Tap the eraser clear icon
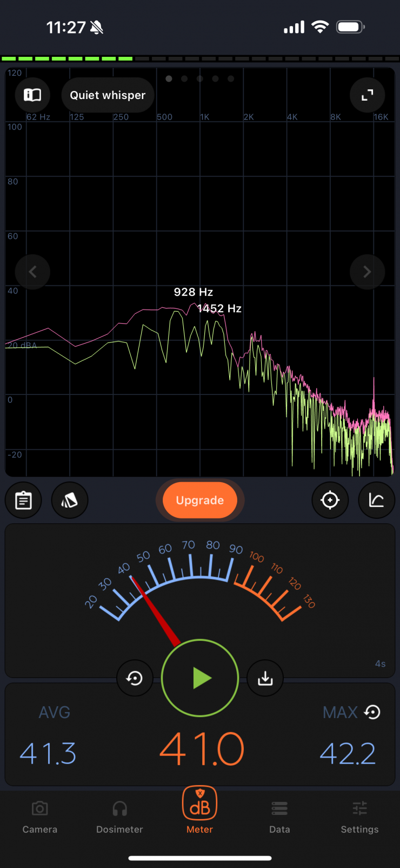Image resolution: width=400 pixels, height=868 pixels. tap(69, 500)
